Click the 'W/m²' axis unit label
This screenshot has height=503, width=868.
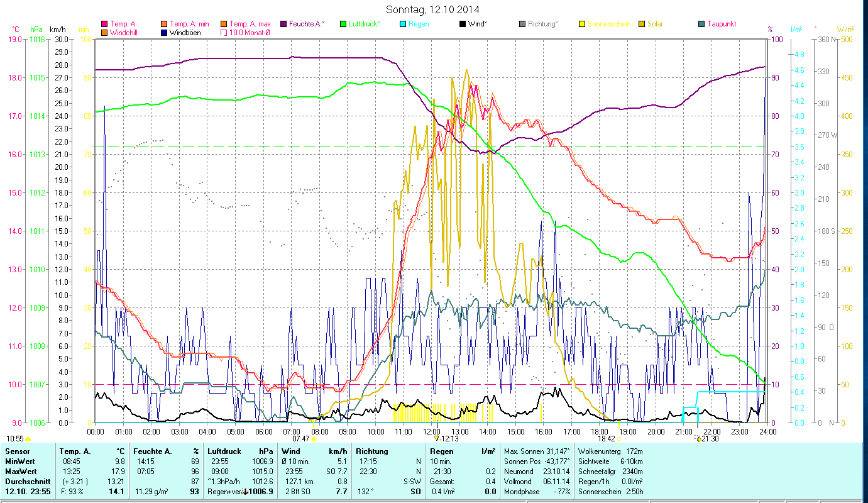tap(845, 30)
